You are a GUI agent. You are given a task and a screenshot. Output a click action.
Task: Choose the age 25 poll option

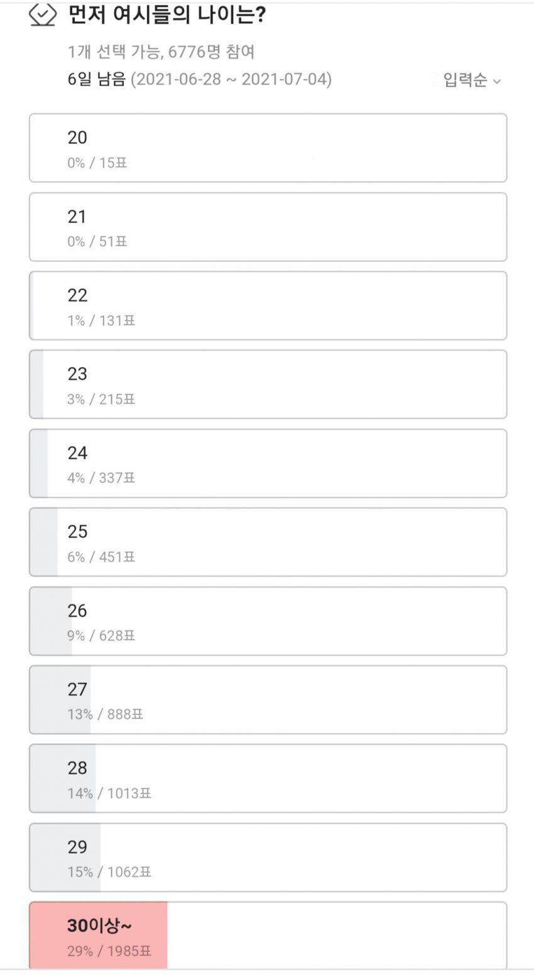[268, 542]
